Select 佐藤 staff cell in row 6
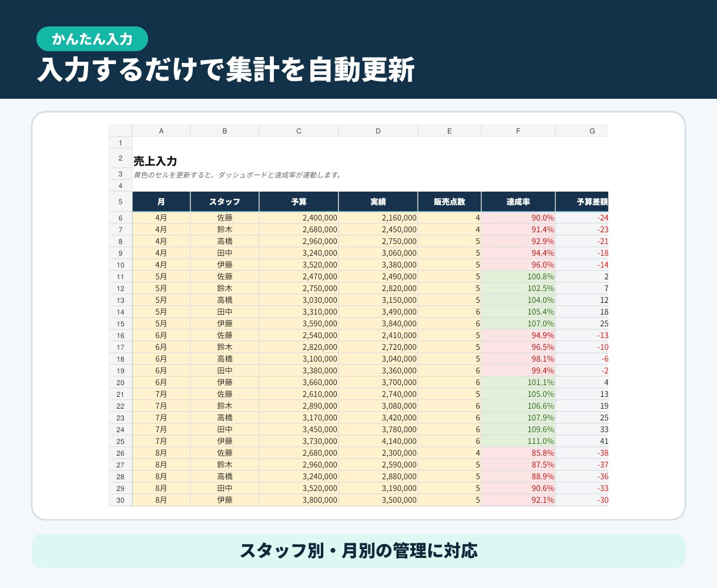 tap(225, 218)
